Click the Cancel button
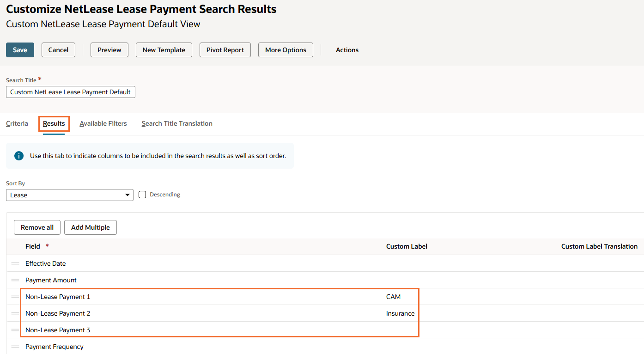 pos(58,50)
